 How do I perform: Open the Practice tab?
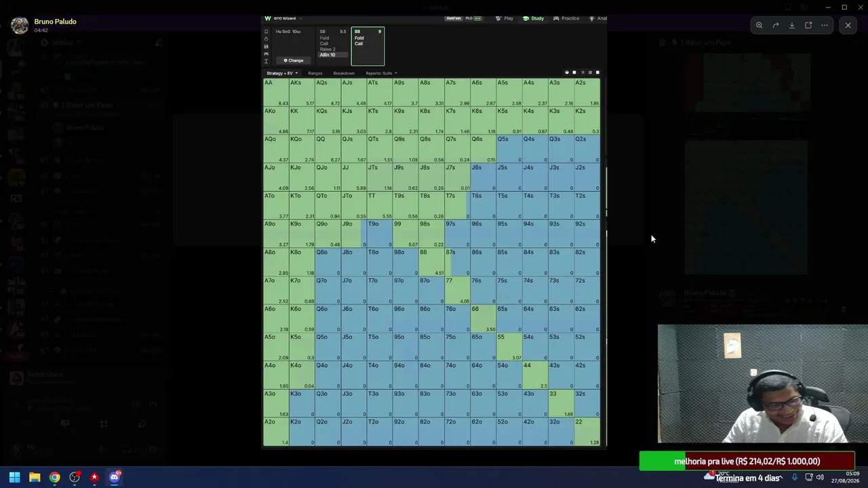tap(566, 18)
